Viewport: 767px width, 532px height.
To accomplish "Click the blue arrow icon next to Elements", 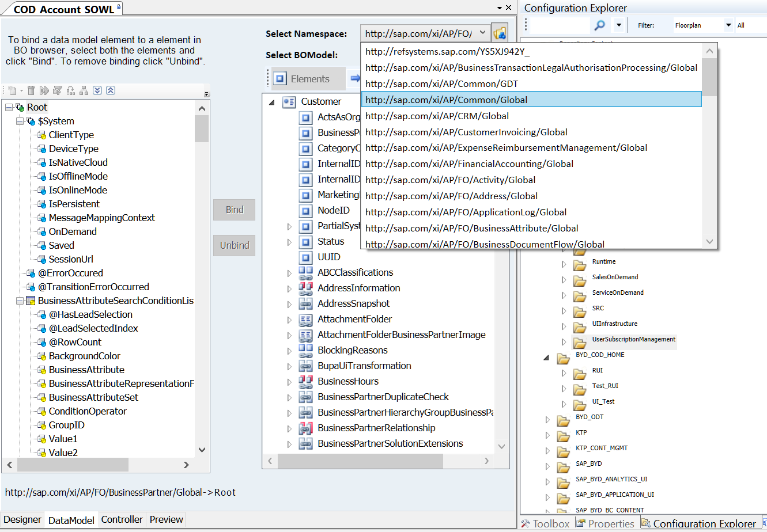I will (355, 79).
